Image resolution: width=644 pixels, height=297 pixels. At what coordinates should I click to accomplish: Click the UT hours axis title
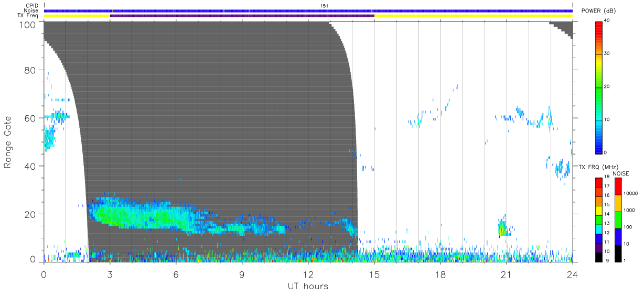[308, 286]
